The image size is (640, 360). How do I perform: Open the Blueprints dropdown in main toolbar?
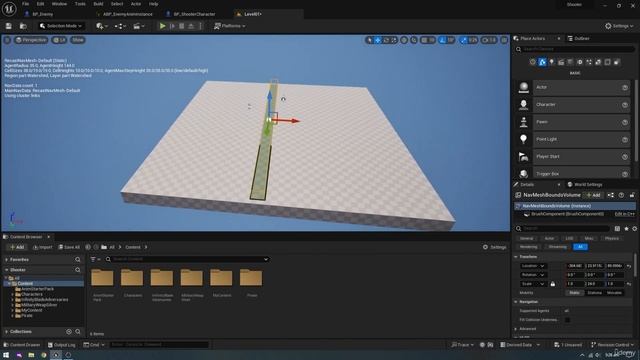point(120,26)
